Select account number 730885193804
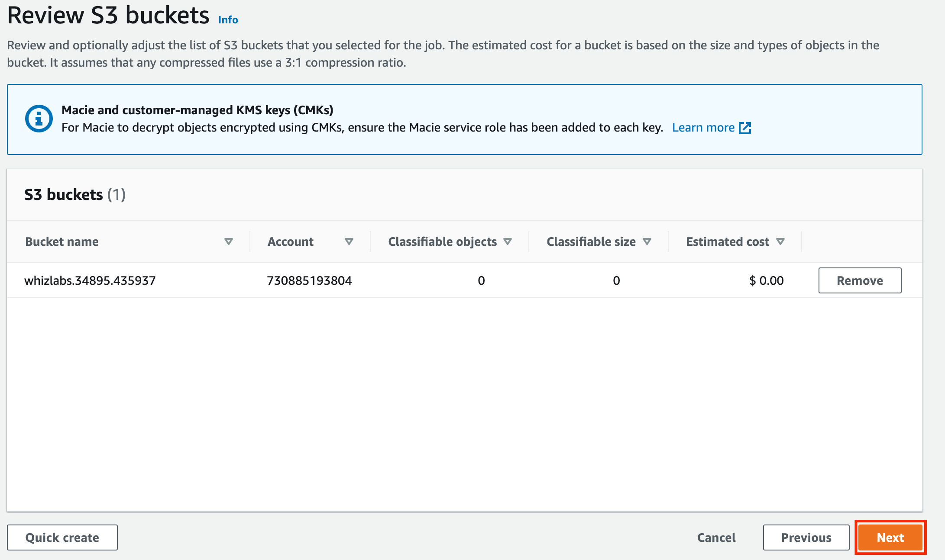The image size is (945, 560). [x=309, y=280]
